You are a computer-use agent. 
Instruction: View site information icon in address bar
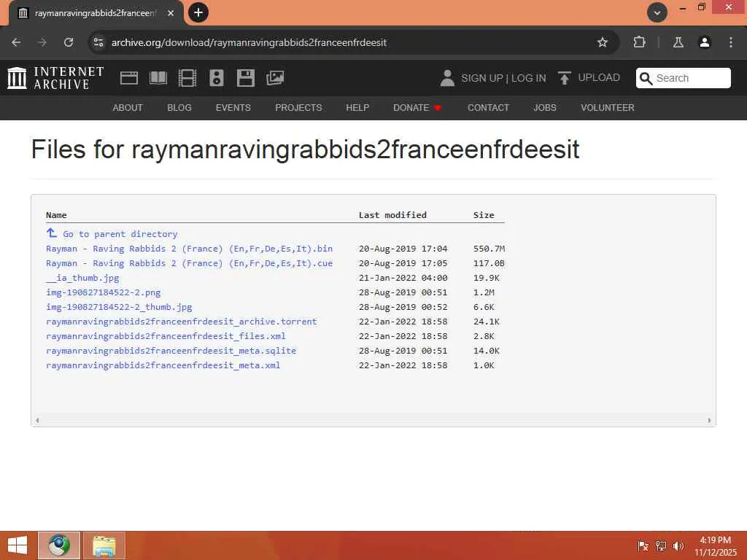point(98,42)
